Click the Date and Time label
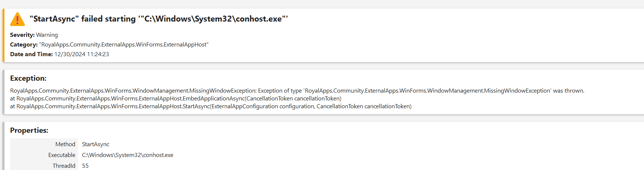Image resolution: width=644 pixels, height=170 pixels. click(x=31, y=54)
